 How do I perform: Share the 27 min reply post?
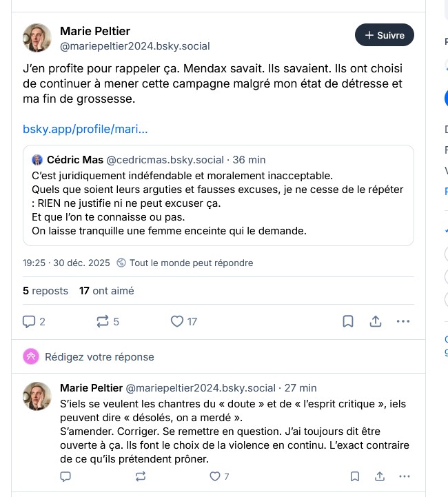coord(380,476)
